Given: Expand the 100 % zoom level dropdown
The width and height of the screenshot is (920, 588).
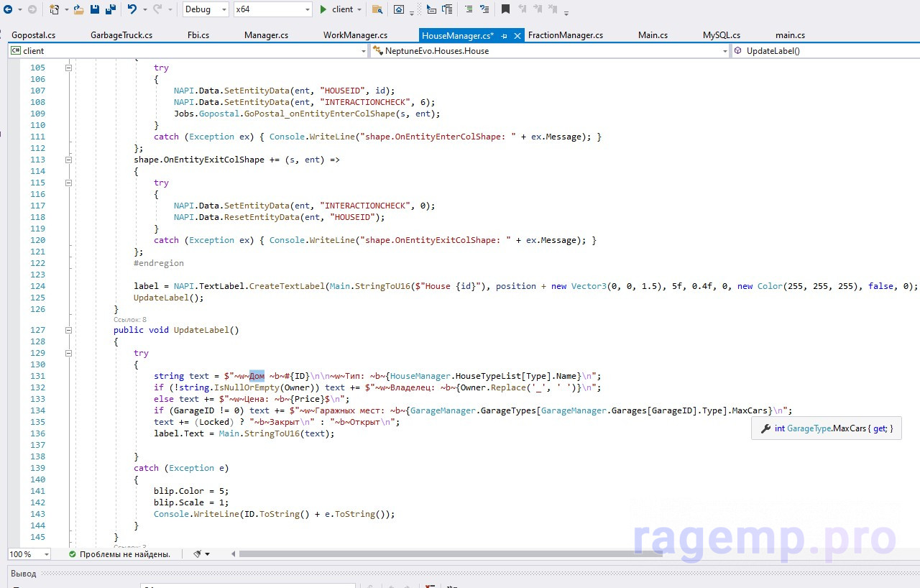Looking at the screenshot, I should coord(46,554).
